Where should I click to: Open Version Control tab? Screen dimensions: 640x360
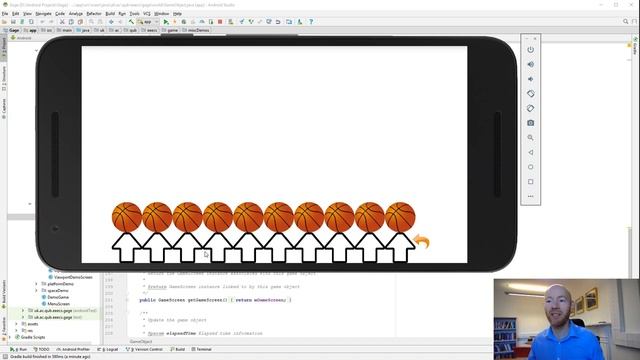pyautogui.click(x=144, y=349)
